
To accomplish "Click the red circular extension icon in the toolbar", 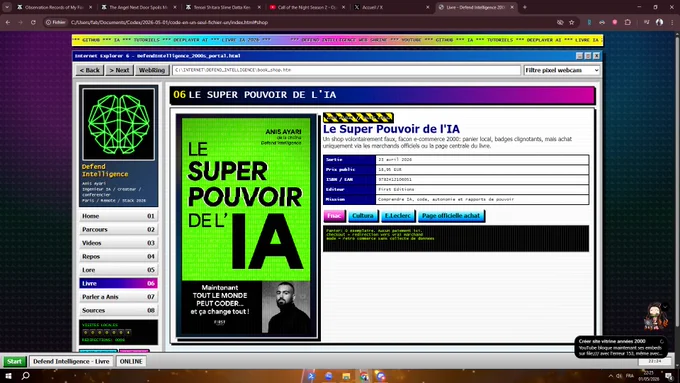I will click(x=615, y=22).
